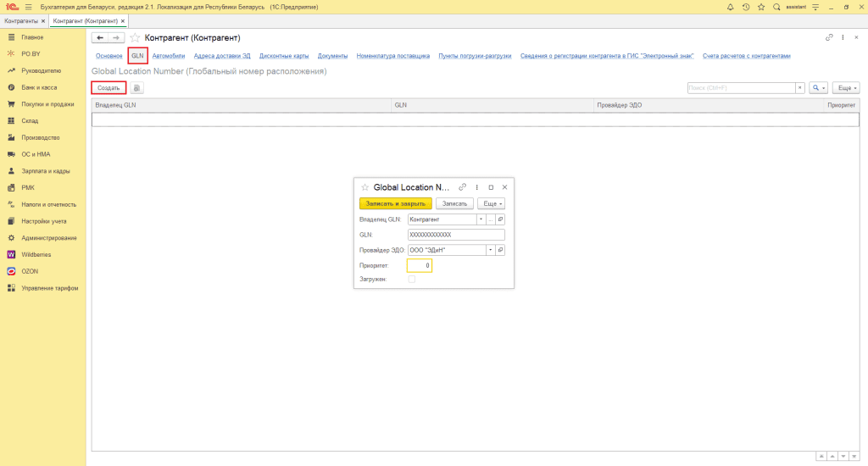
Task: Click Записать и закрыть button
Action: pos(396,203)
